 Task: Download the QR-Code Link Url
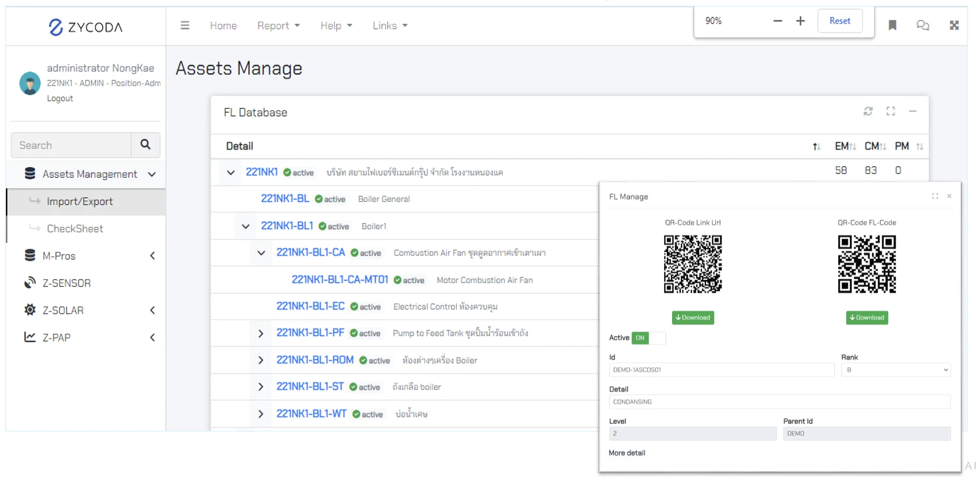point(693,317)
